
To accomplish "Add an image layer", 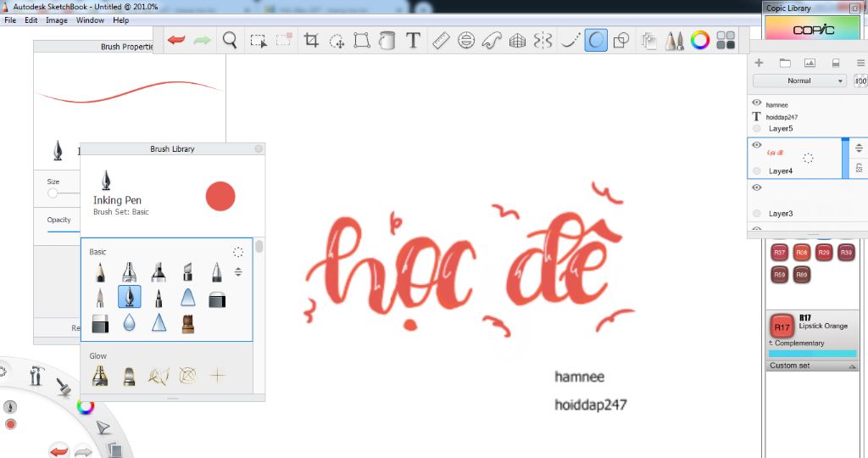I will pos(810,63).
